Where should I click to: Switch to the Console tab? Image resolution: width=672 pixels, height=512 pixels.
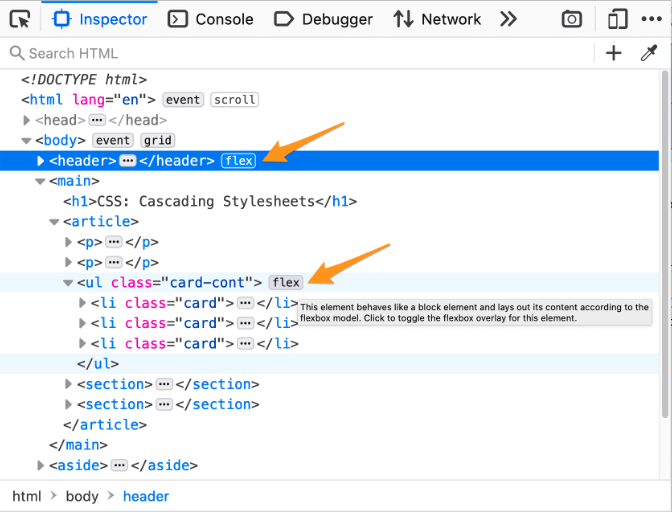point(211,19)
